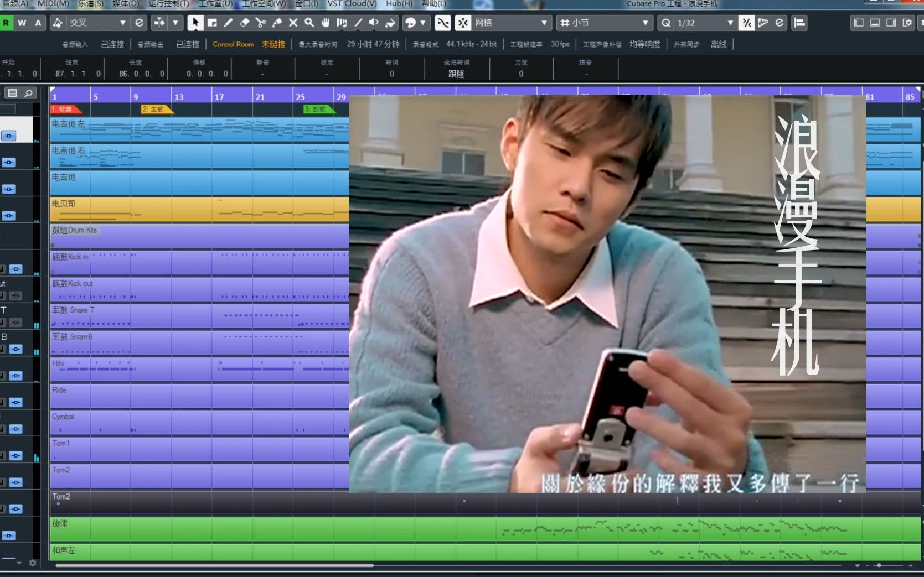
Task: Click the horizontal zoom slider handle
Action: (879, 565)
